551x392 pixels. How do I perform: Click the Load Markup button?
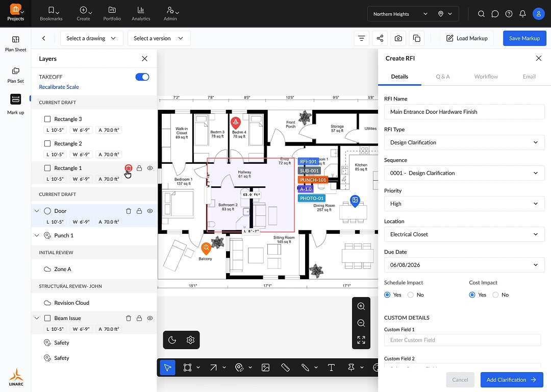[467, 38]
